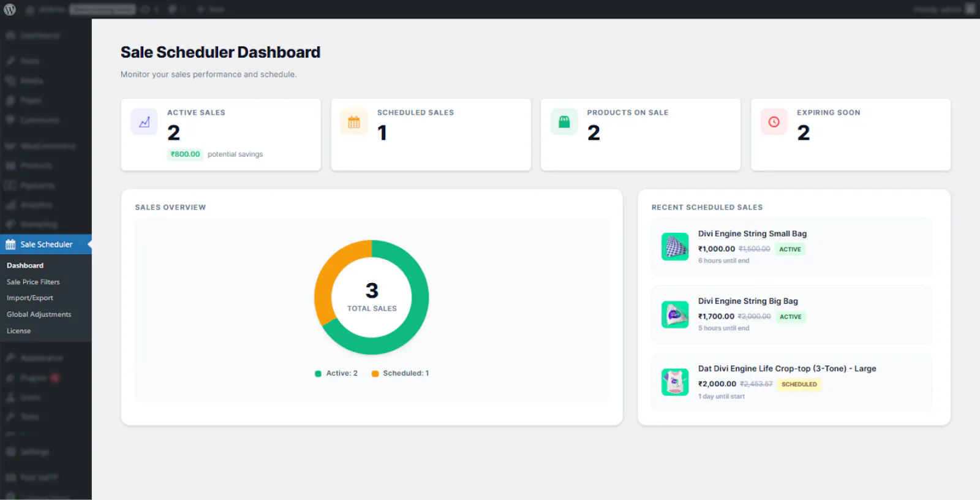Click the ACTIVE badge on the Small Bag row

[x=790, y=249]
